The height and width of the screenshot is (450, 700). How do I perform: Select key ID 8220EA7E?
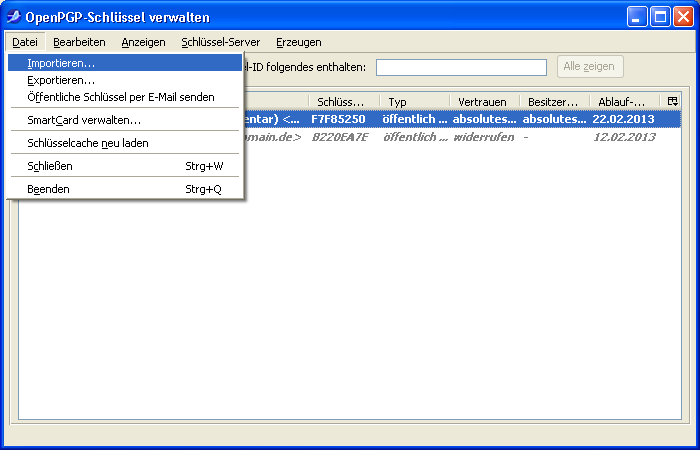340,137
